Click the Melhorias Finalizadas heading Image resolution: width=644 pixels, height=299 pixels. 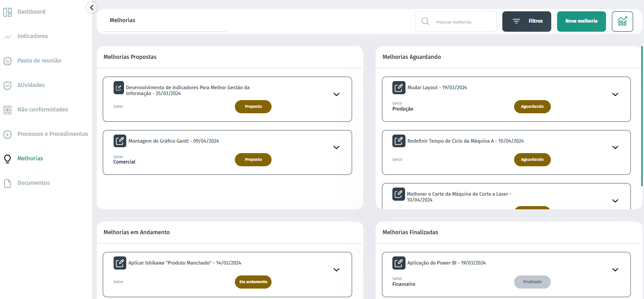click(x=410, y=232)
